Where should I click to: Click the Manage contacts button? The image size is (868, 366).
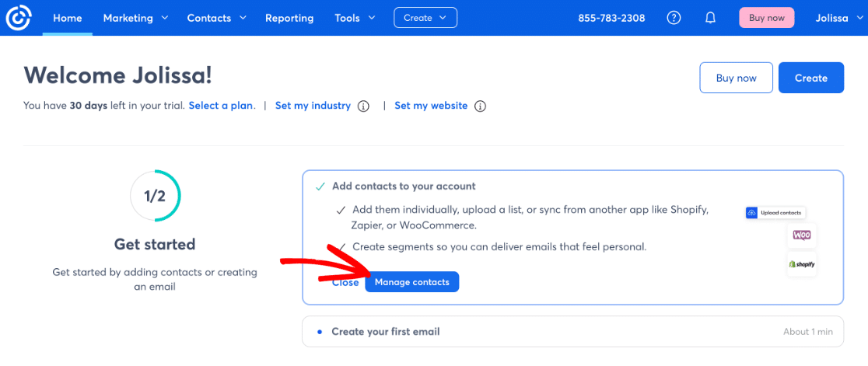click(412, 282)
